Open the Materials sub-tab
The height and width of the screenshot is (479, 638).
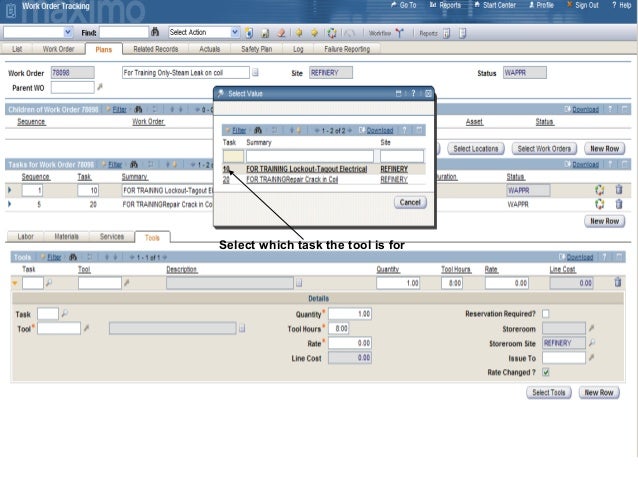point(66,237)
